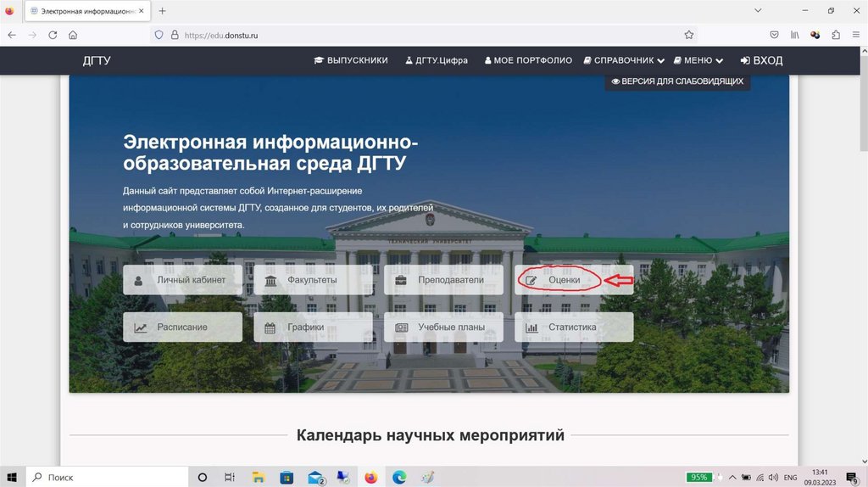Open МОЕ ПОРТФОЛИО in the navigation bar

528,60
